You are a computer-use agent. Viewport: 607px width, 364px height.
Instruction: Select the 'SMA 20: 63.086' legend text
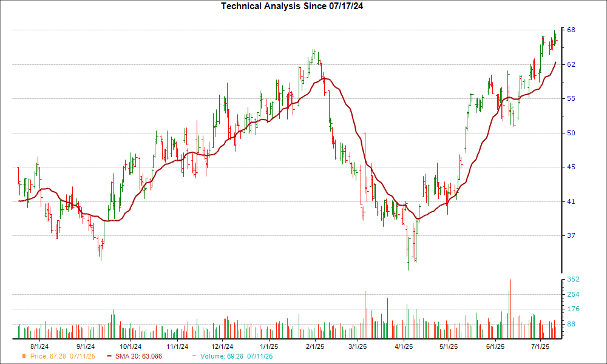click(138, 356)
